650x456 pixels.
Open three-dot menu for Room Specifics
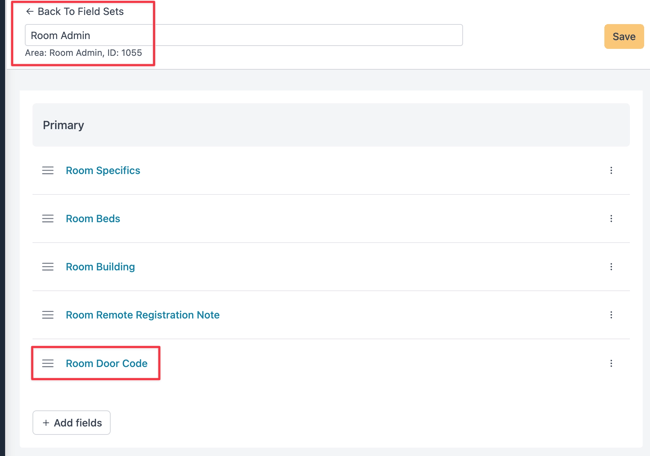[x=611, y=171]
